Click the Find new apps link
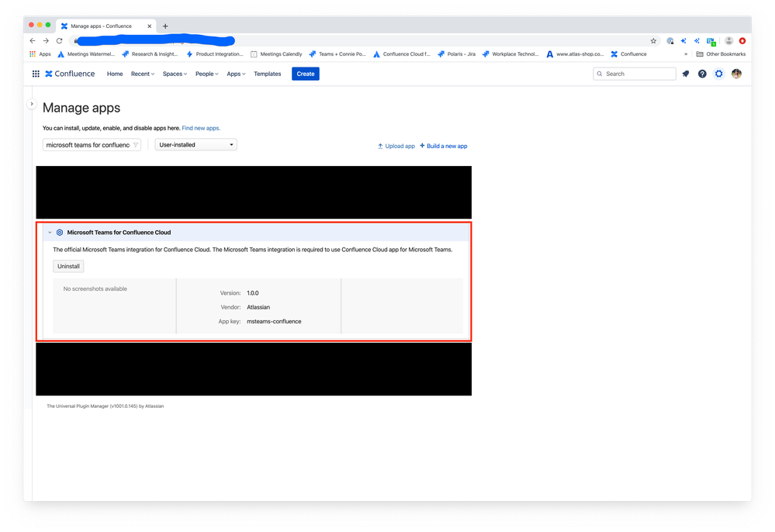This screenshot has width=775, height=532. point(201,128)
